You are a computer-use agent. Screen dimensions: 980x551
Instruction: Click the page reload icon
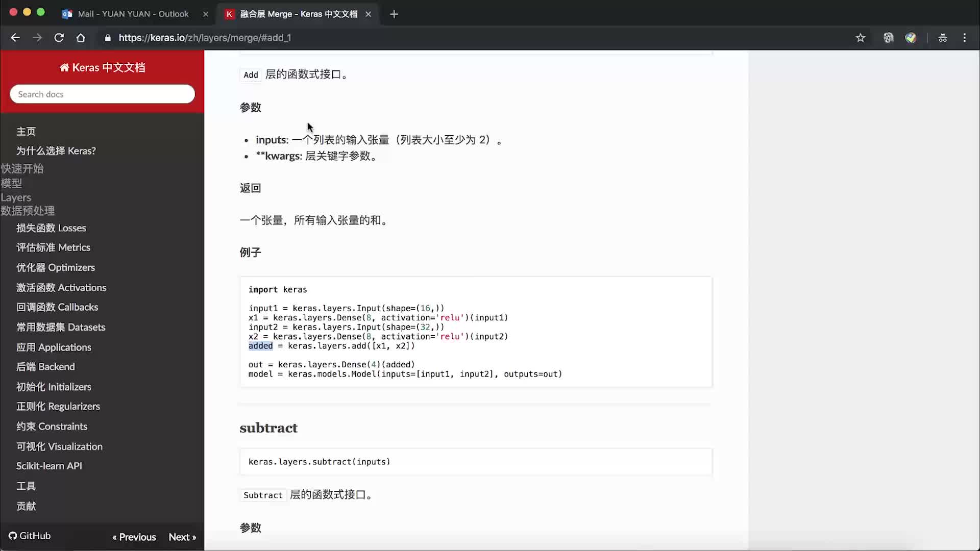coord(59,38)
